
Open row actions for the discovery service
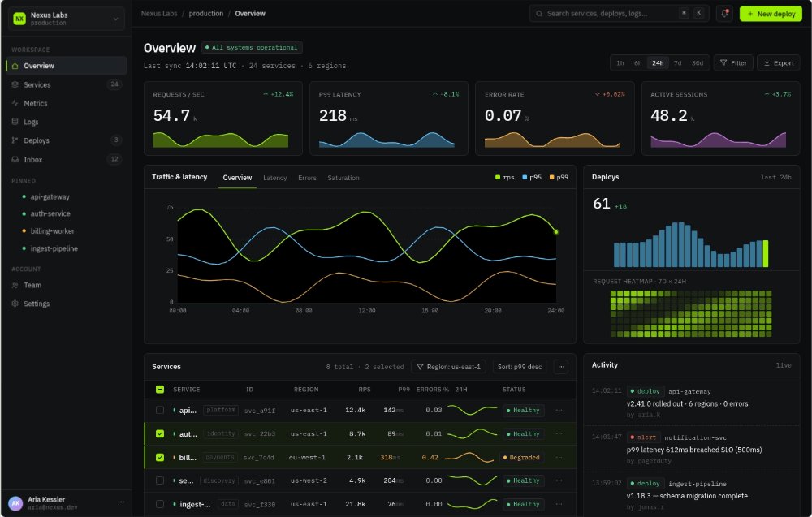coord(559,480)
